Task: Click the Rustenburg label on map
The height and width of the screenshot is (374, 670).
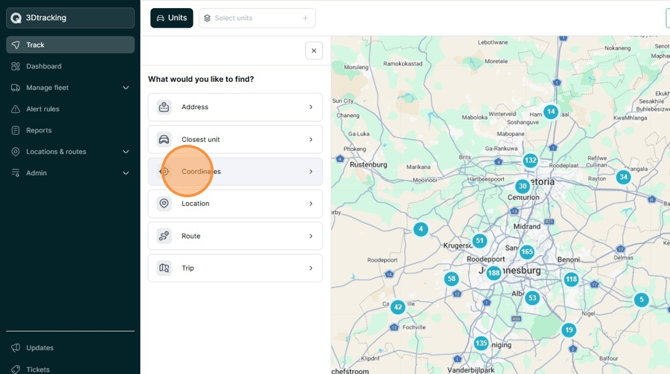Action: (368, 165)
